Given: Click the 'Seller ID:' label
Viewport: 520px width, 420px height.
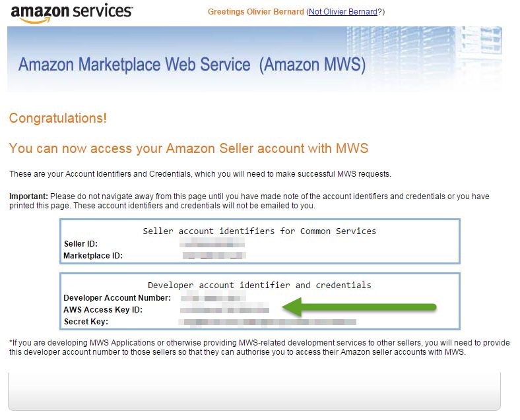Looking at the screenshot, I should point(81,244).
